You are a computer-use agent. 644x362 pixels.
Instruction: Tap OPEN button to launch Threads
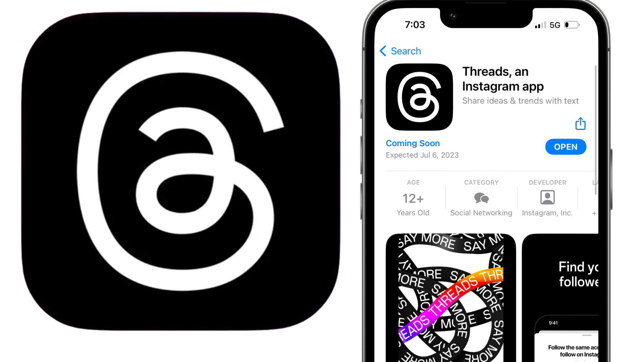coord(566,147)
